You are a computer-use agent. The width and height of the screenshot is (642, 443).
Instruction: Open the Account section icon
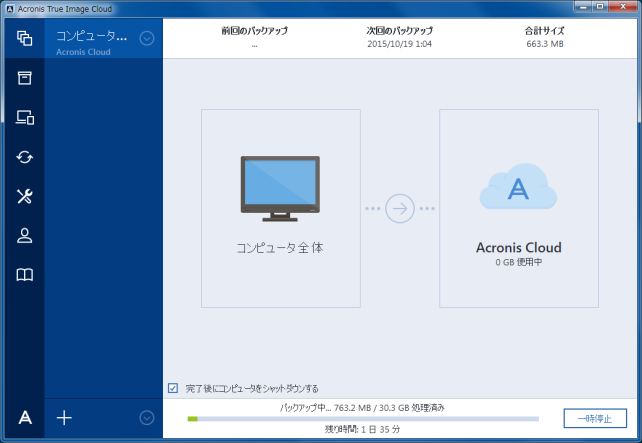tap(25, 235)
